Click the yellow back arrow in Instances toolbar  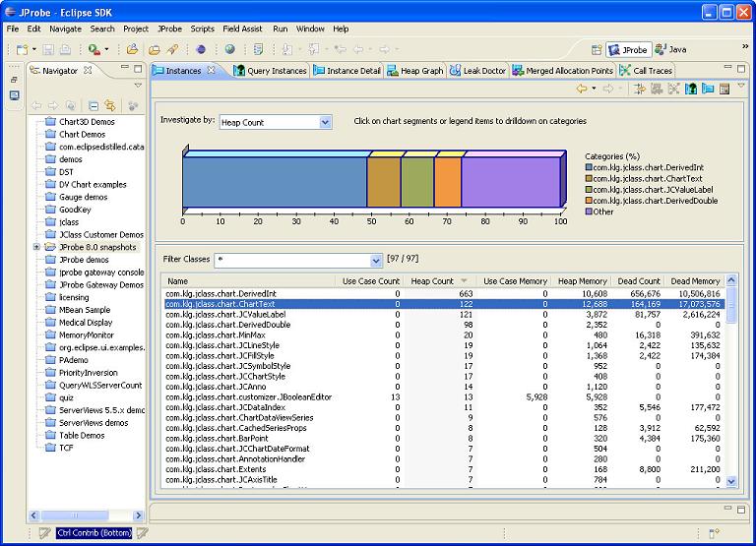click(x=582, y=89)
